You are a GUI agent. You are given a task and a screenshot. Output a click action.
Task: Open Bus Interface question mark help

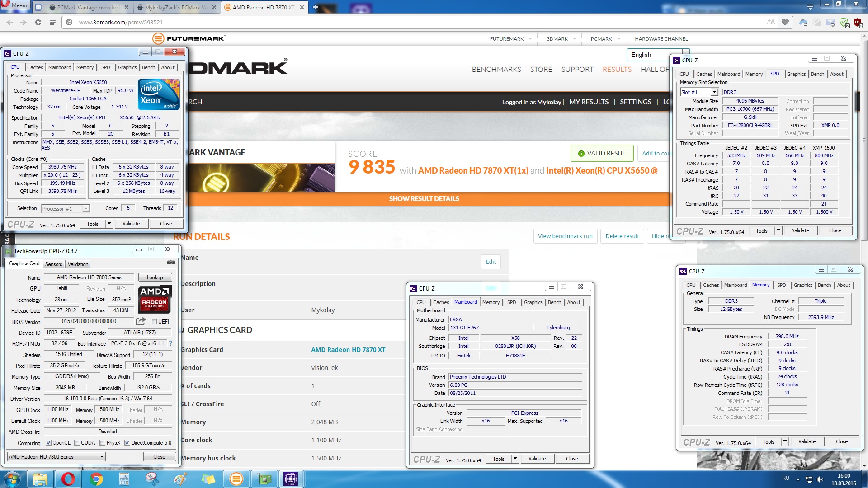170,343
